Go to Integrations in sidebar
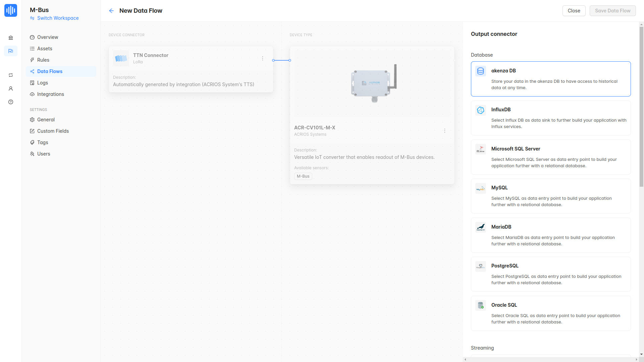 coord(50,94)
